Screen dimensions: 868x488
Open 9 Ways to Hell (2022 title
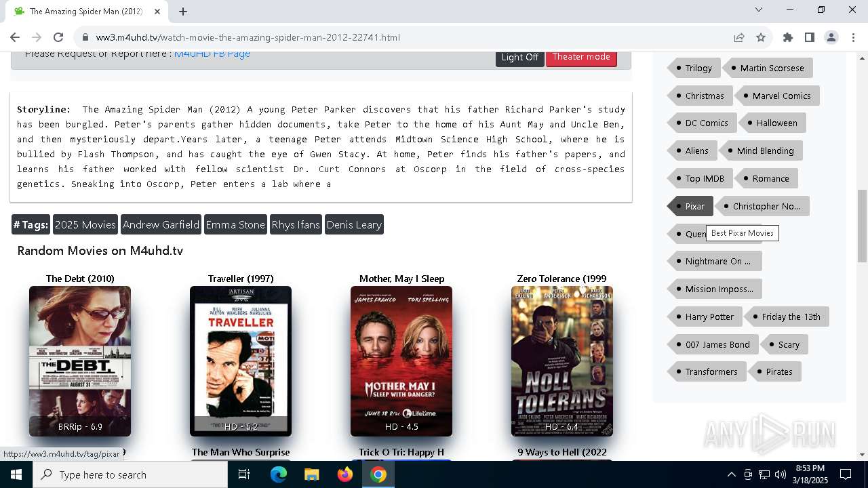[x=562, y=452]
